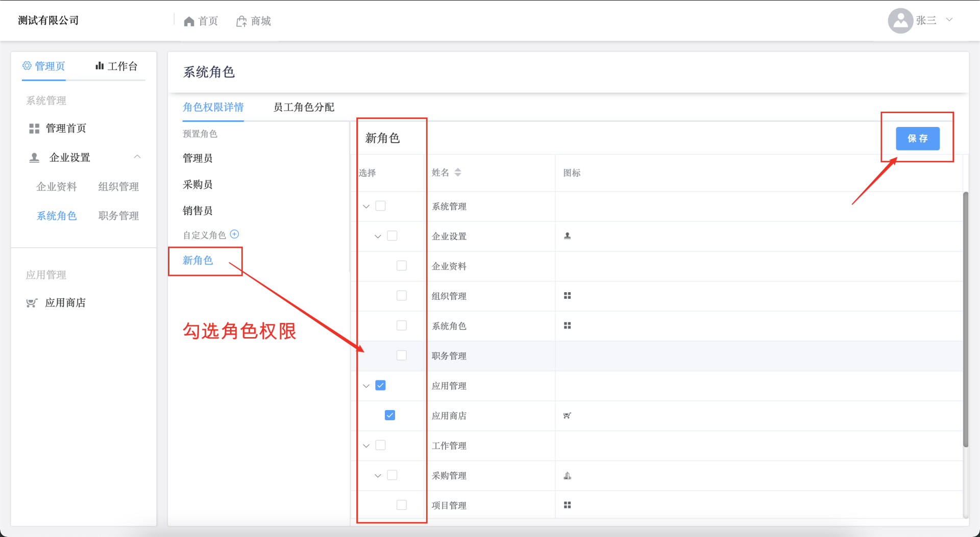Open the 商城 store icon
980x537 pixels.
[241, 21]
